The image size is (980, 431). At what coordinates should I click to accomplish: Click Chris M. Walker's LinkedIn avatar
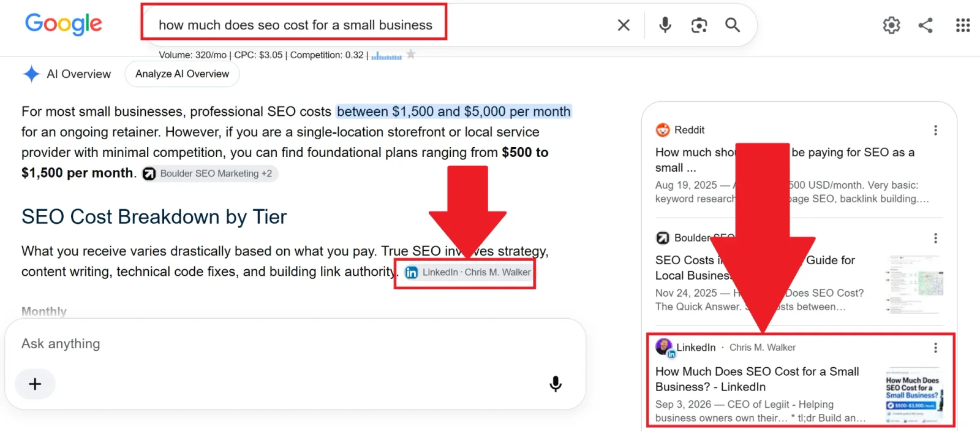(x=664, y=348)
